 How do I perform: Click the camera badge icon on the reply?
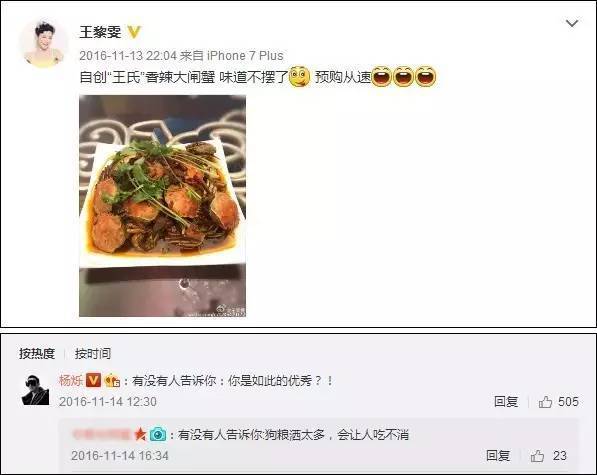158,434
